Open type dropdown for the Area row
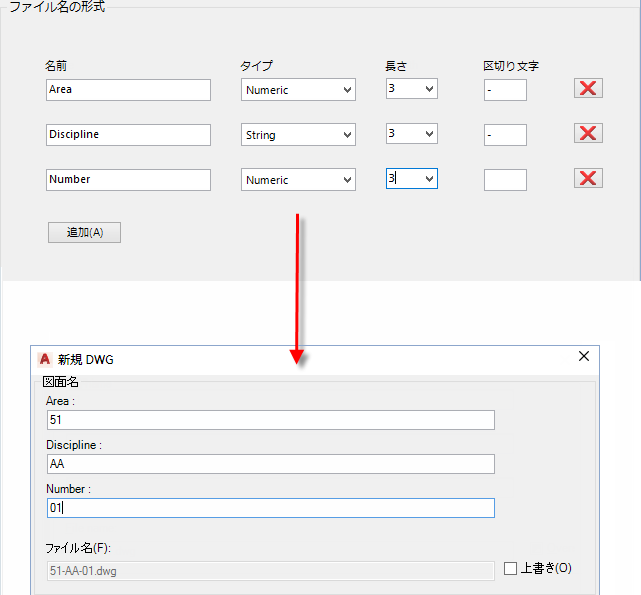Viewport: 641px width, 595px height. click(298, 90)
